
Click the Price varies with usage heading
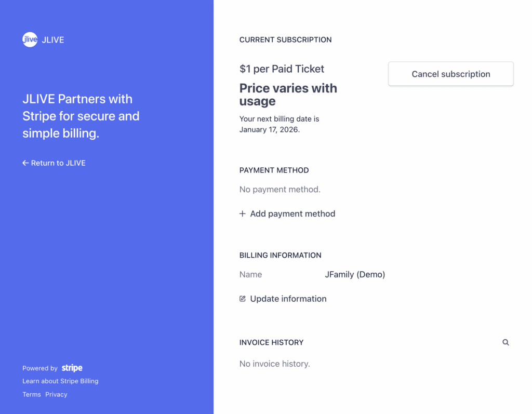click(288, 95)
